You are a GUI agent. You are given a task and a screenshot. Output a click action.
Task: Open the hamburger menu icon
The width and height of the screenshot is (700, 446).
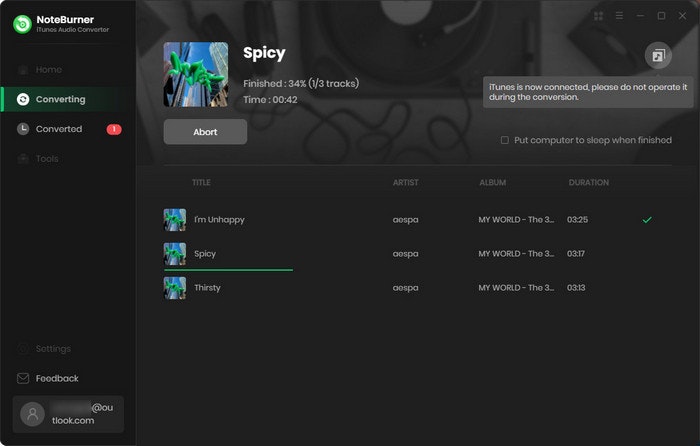tap(619, 16)
